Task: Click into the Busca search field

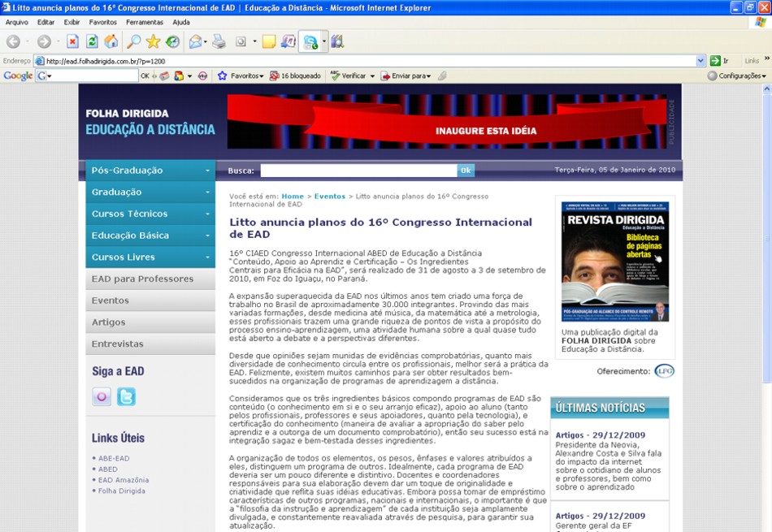Action: click(358, 171)
